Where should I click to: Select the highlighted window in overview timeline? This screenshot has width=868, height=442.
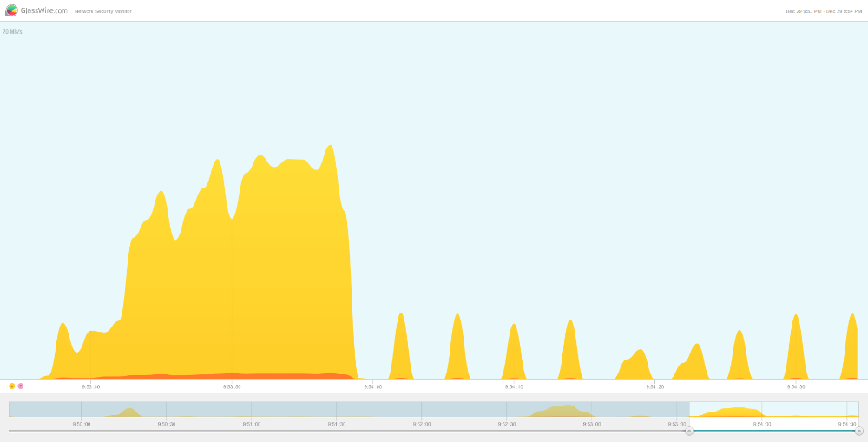[774, 409]
